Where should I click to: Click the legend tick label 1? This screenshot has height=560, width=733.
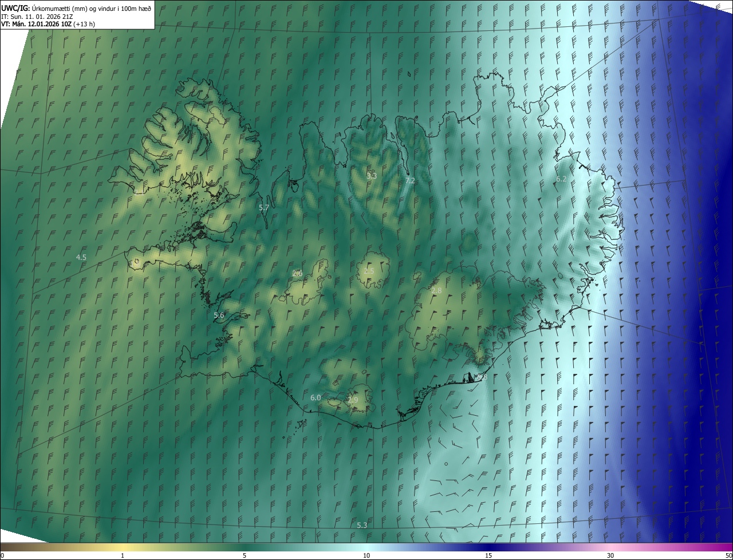(123, 555)
